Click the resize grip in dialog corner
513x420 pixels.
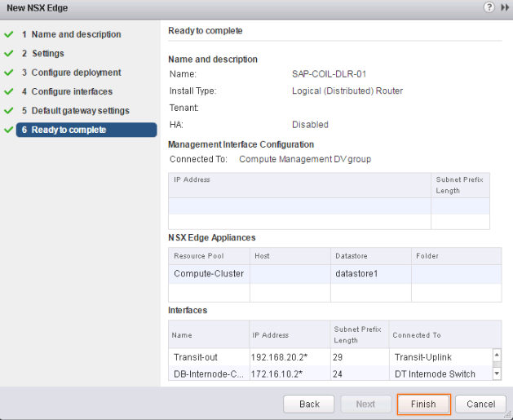tap(509, 417)
